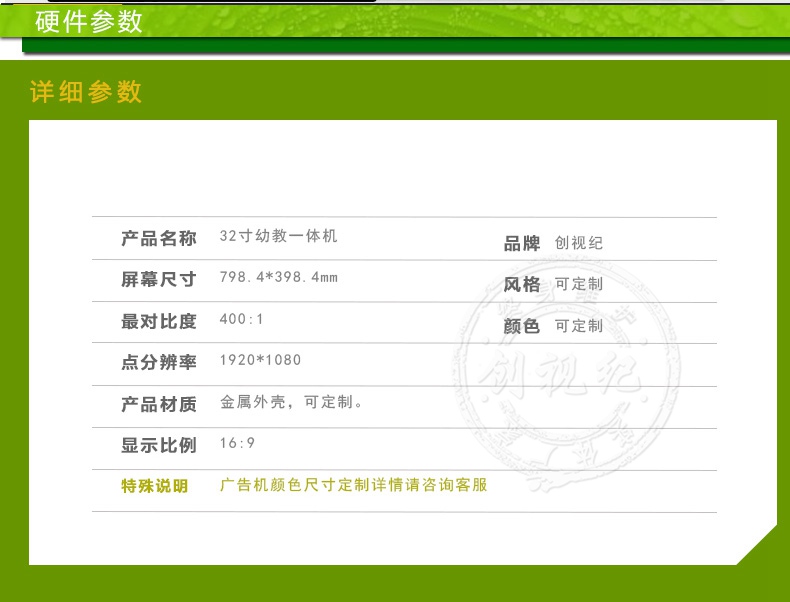Select the 32寸幼教一体机 product name value
The image size is (790, 602).
[279, 237]
